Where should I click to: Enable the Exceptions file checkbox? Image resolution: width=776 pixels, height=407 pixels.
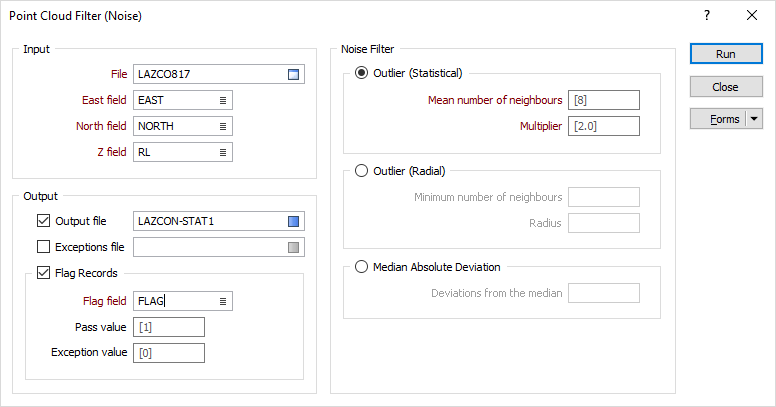click(44, 247)
